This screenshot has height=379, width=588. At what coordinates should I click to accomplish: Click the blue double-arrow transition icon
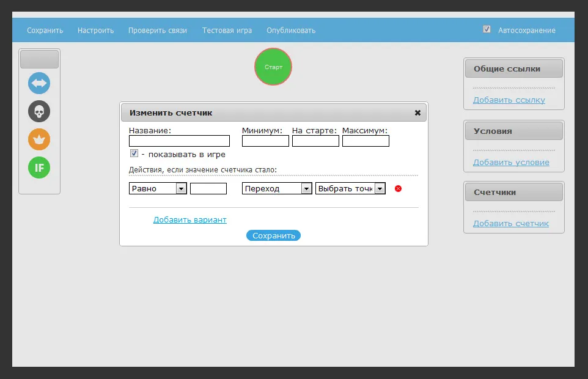pos(39,83)
